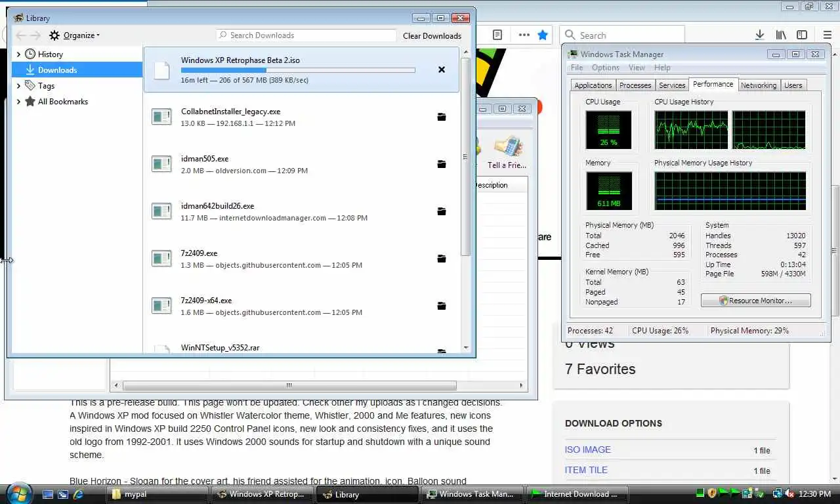Screen dimensions: 840x504
Task: Click the Description column header
Action: click(500, 185)
